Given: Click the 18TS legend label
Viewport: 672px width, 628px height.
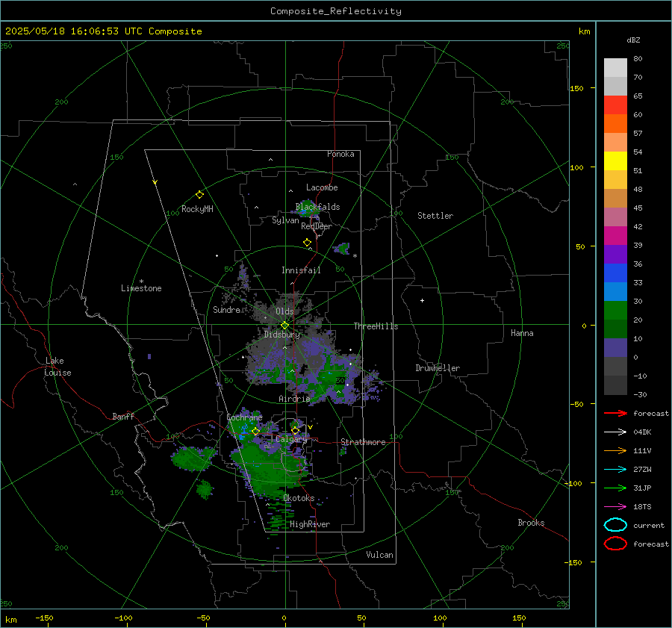Looking at the screenshot, I should [642, 507].
